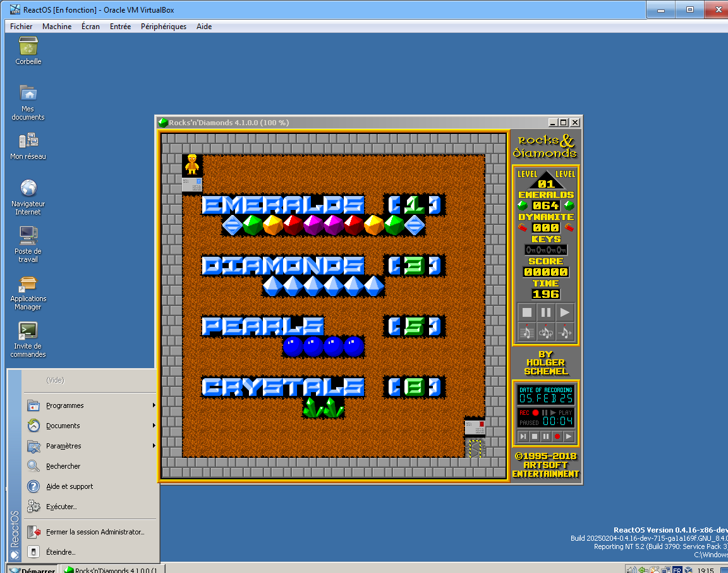Toggle background music sound button
The width and height of the screenshot is (728, 573).
tap(526, 332)
